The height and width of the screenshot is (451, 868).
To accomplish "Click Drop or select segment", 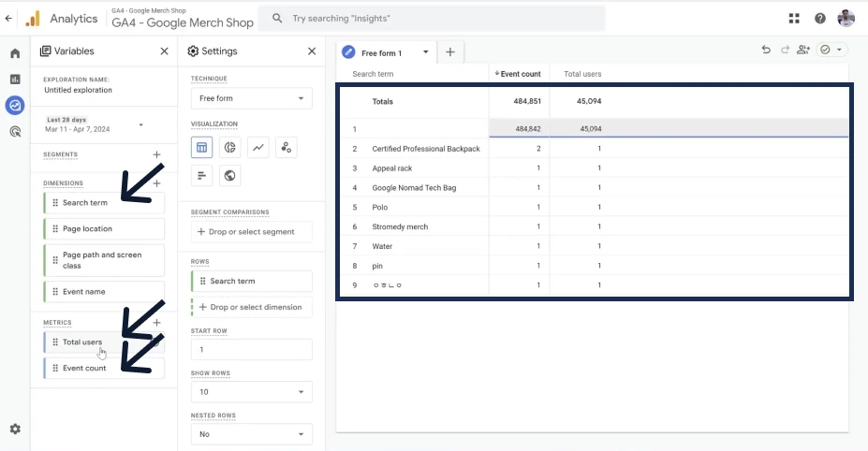I will (x=251, y=232).
